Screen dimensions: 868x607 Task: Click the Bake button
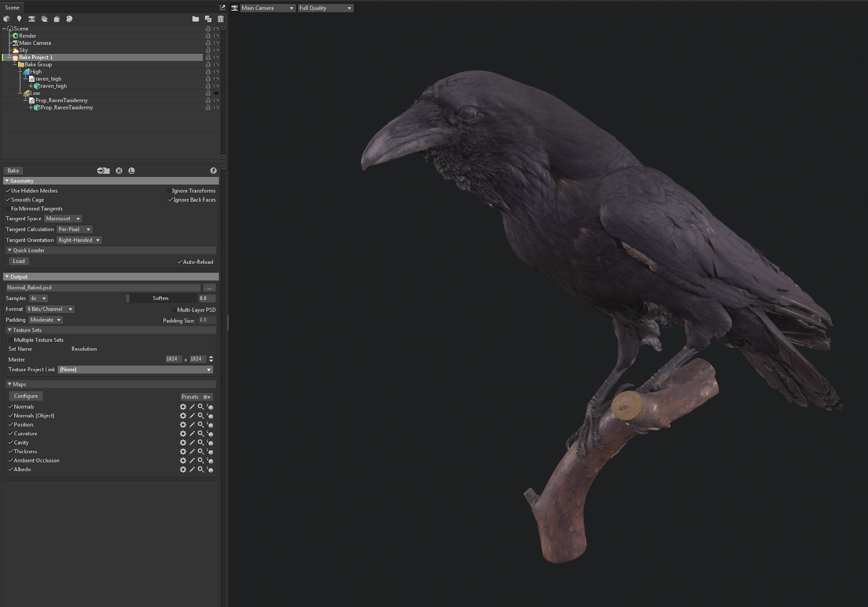[x=14, y=170]
